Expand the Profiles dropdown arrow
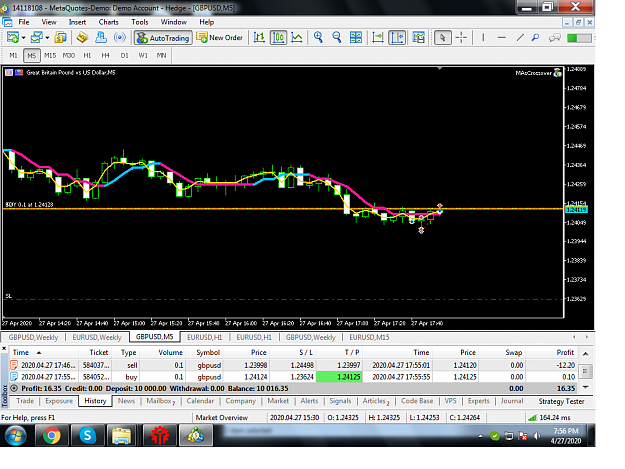Screen dimensions: 625x469 (47, 38)
